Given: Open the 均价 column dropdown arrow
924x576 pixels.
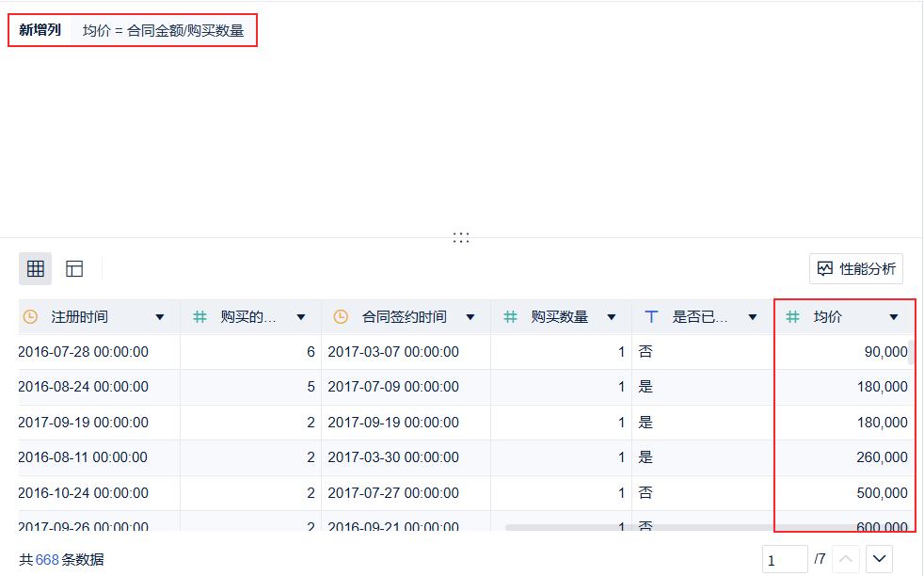Looking at the screenshot, I should point(894,317).
